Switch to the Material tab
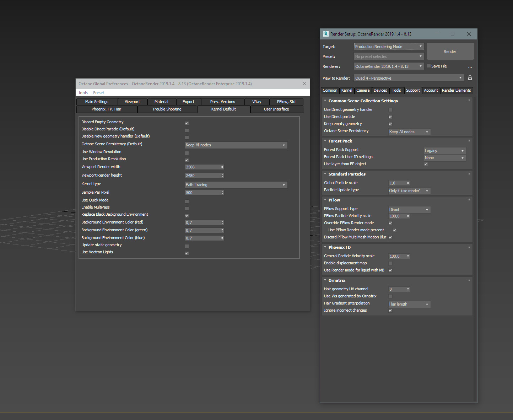513x420 pixels. pyautogui.click(x=161, y=102)
